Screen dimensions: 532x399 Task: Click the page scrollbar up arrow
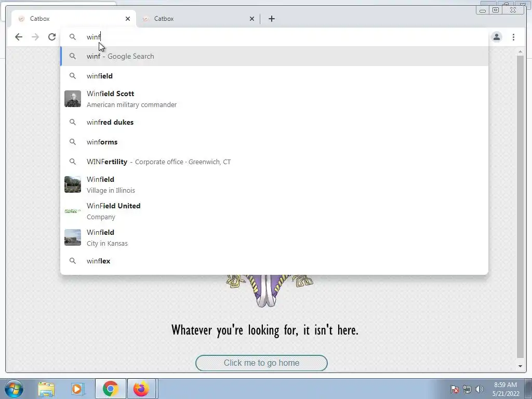(x=520, y=51)
